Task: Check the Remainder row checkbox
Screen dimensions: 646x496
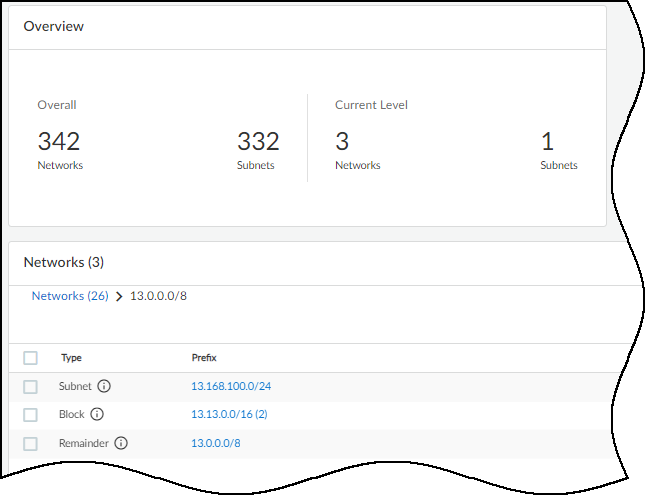Action: pos(30,444)
